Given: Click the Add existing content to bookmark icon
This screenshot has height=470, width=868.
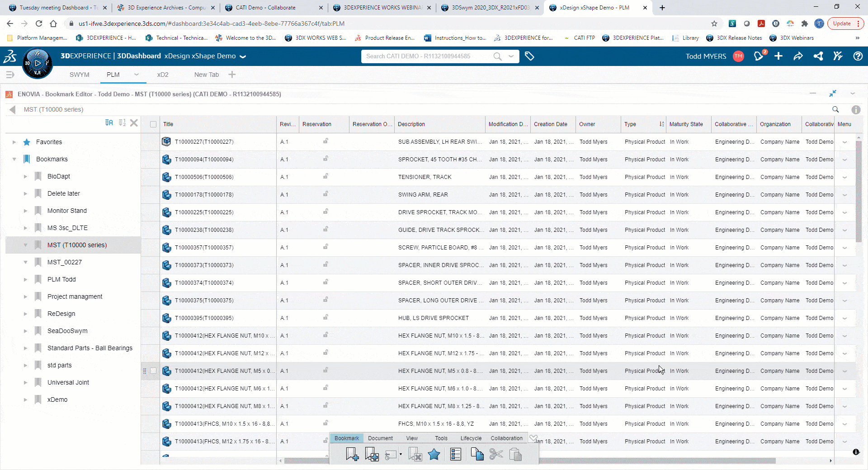Looking at the screenshot, I should 372,454.
